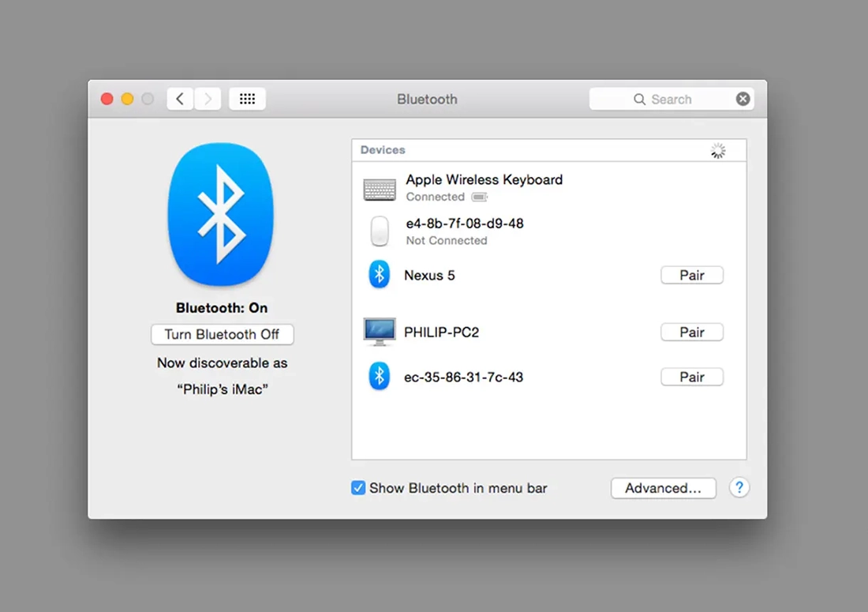Click the Bluetooth icon beside ec-35-86-31-7c-43
868x612 pixels.
pos(380,377)
